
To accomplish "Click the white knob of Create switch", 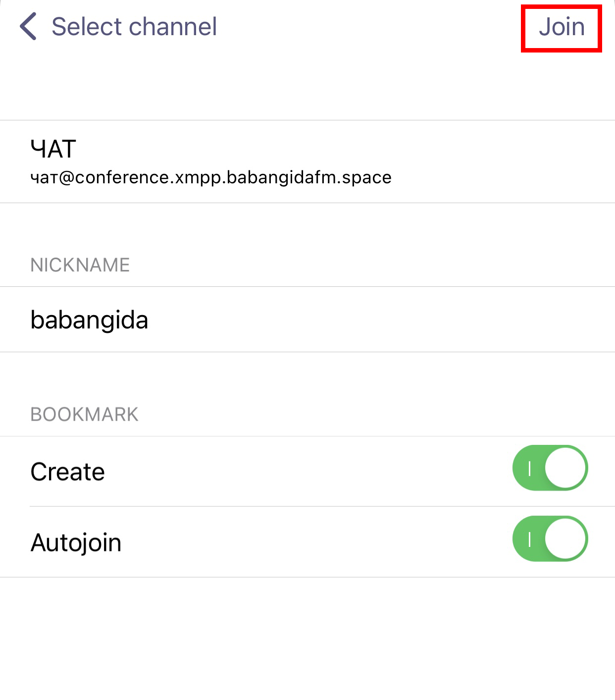I will [x=565, y=468].
